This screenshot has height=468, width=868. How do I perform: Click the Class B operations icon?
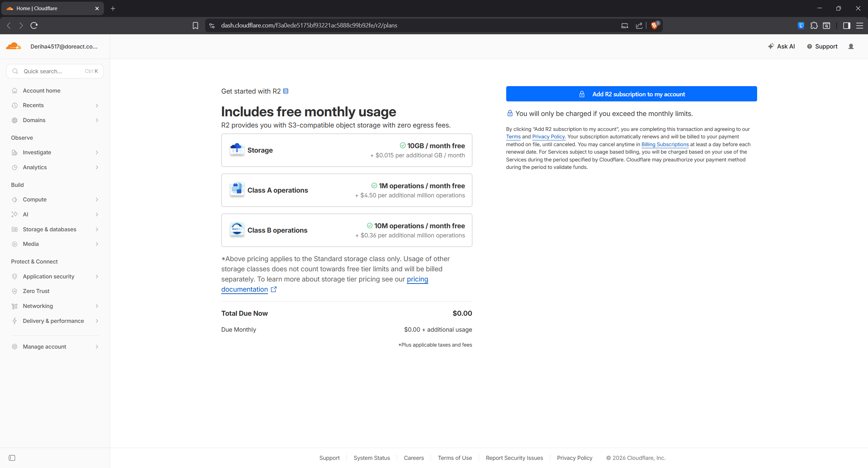pos(237,229)
